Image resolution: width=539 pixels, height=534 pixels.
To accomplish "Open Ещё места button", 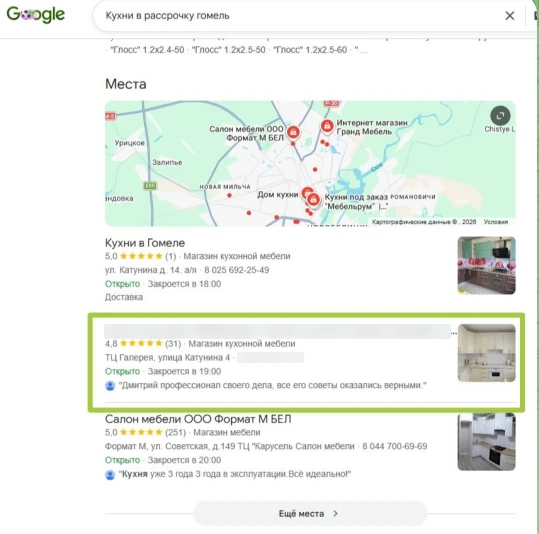I will [x=310, y=513].
